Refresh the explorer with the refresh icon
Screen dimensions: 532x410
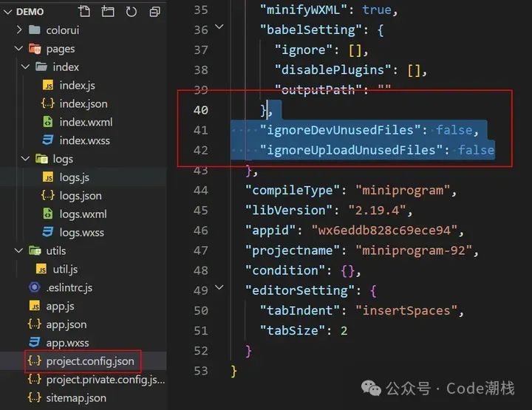pos(132,12)
